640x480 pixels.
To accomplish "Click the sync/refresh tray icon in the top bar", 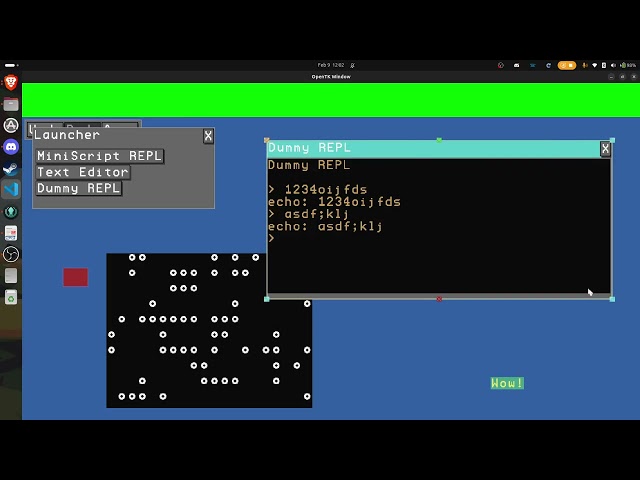I will point(548,65).
